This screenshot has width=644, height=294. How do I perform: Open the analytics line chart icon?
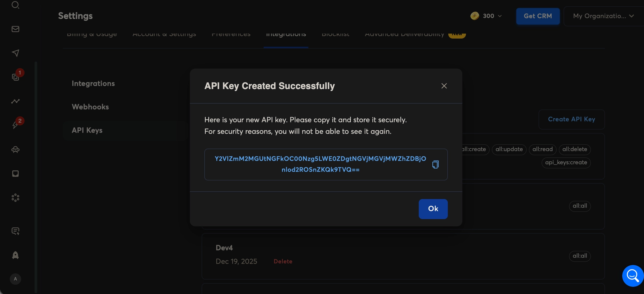pyautogui.click(x=15, y=101)
